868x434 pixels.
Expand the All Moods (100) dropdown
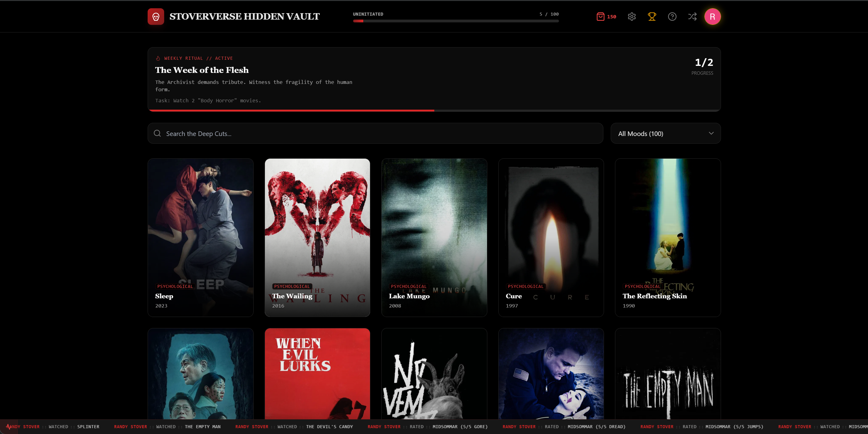(x=666, y=134)
